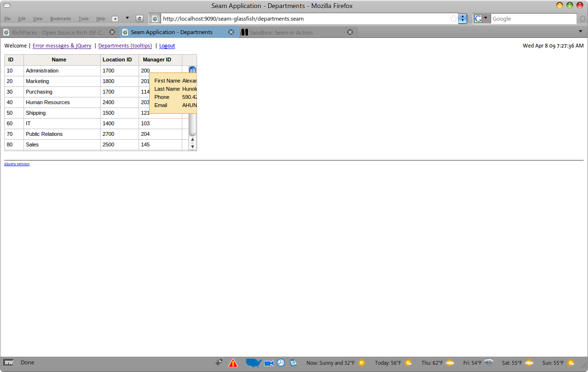The width and height of the screenshot is (588, 372).
Task: Open the Error messages & jQuery link
Action: 62,46
